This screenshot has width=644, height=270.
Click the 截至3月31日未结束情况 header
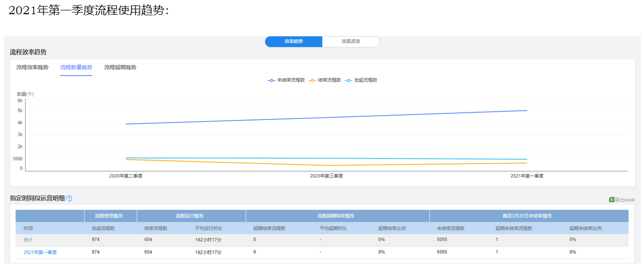529,216
